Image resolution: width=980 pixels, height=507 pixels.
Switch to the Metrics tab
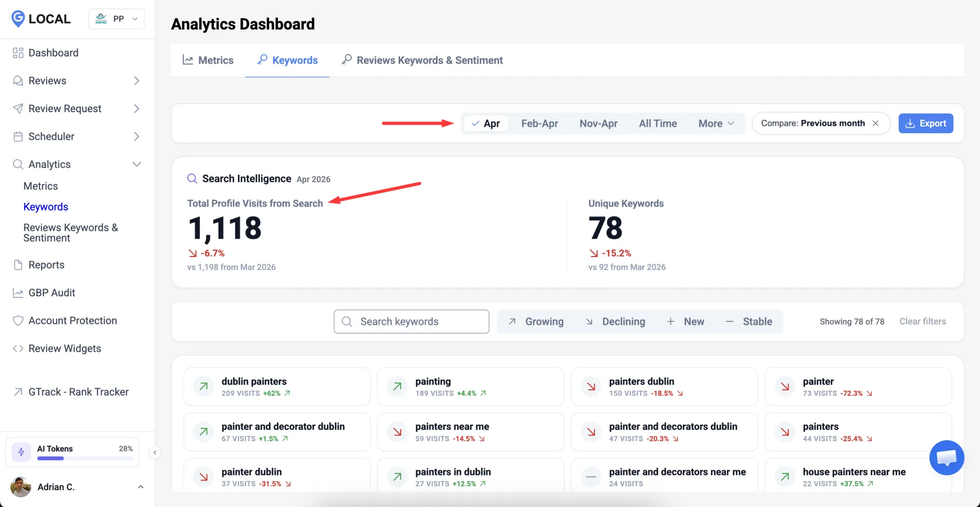point(208,60)
